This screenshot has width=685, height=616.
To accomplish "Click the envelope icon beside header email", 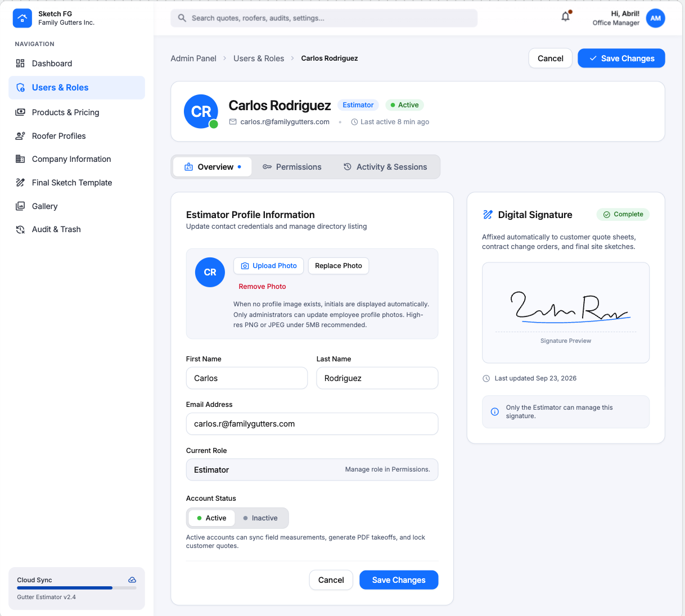I will pos(233,122).
